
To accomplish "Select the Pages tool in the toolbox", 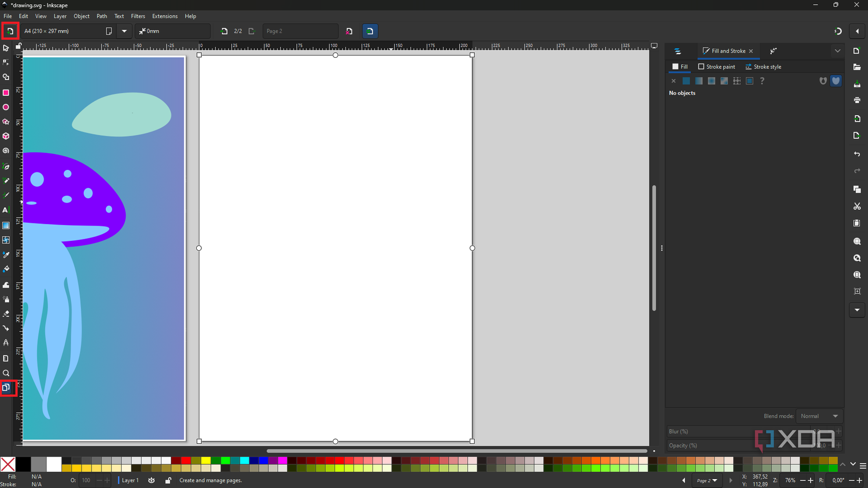I will [x=6, y=388].
